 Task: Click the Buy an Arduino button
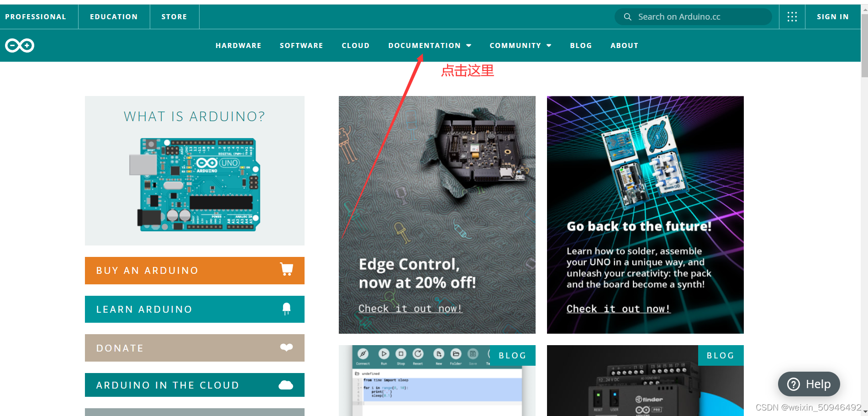(195, 271)
